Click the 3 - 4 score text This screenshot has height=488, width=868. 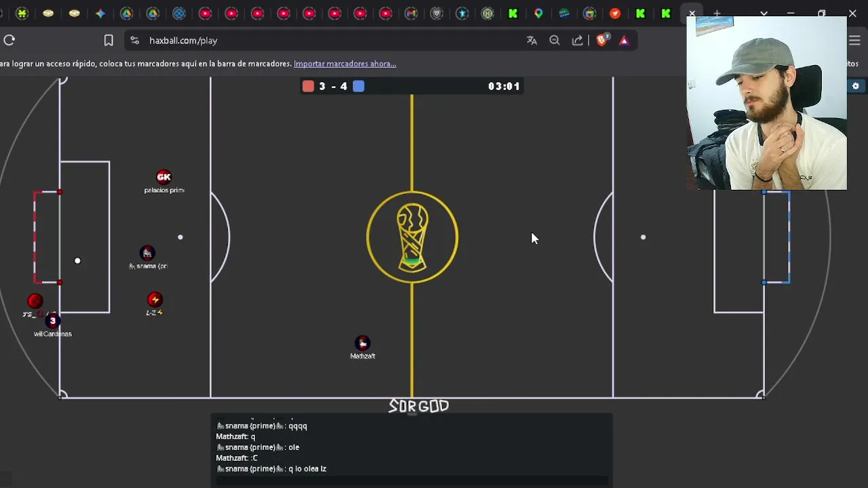point(333,86)
